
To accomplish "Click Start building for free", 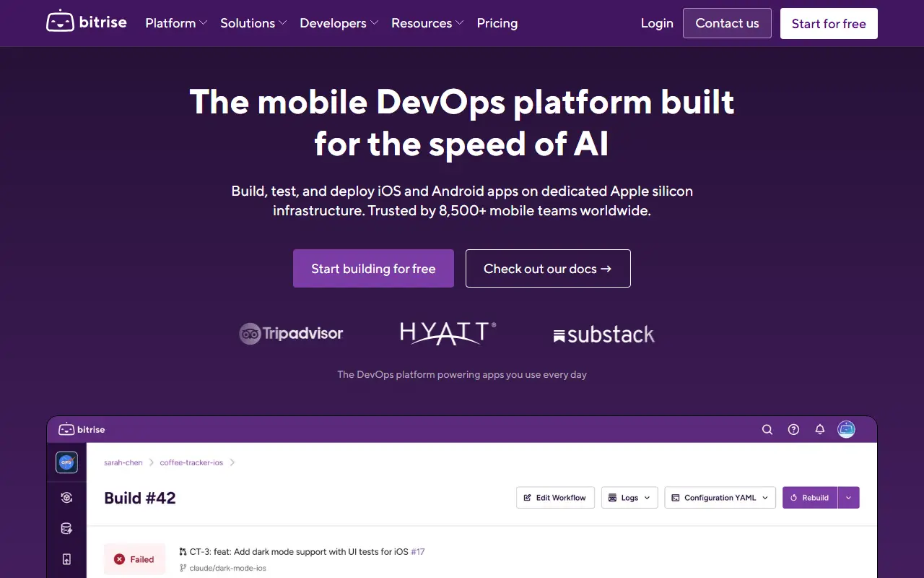I will point(373,269).
